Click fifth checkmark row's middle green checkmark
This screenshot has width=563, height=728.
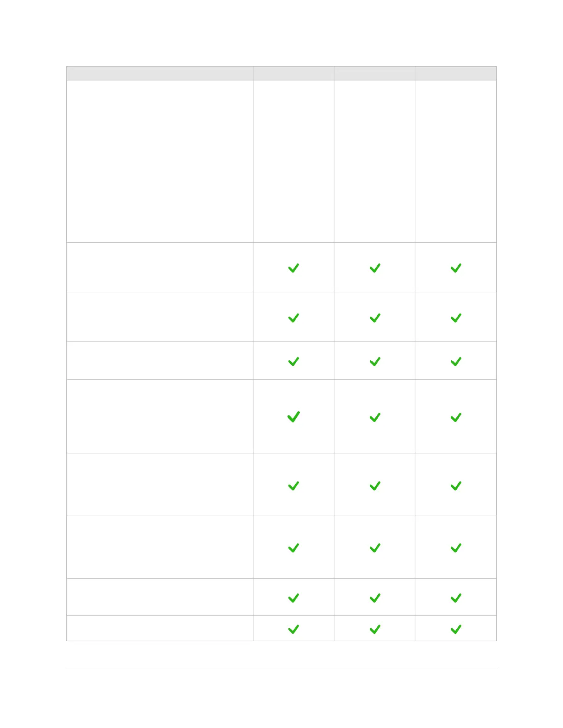point(375,486)
